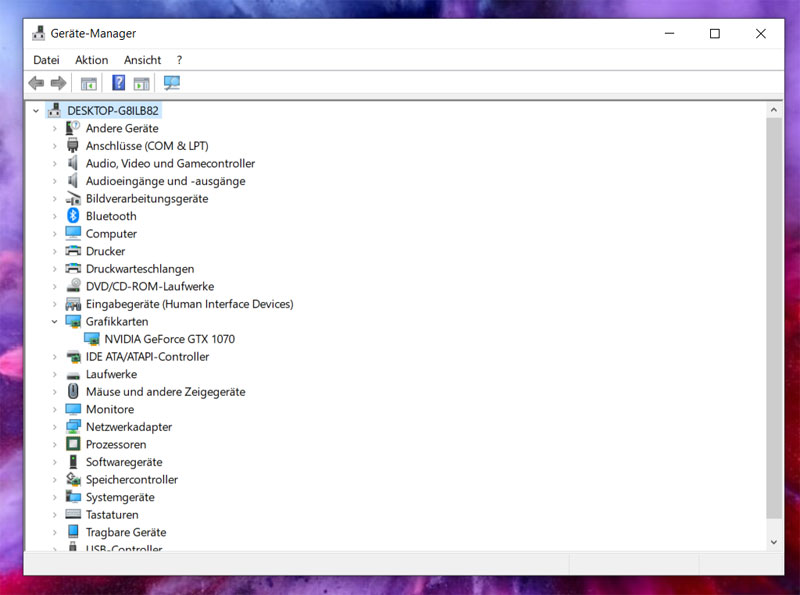Screen dimensions: 800x595
Task: Click the vertical scrollbar thumb
Action: 774,318
